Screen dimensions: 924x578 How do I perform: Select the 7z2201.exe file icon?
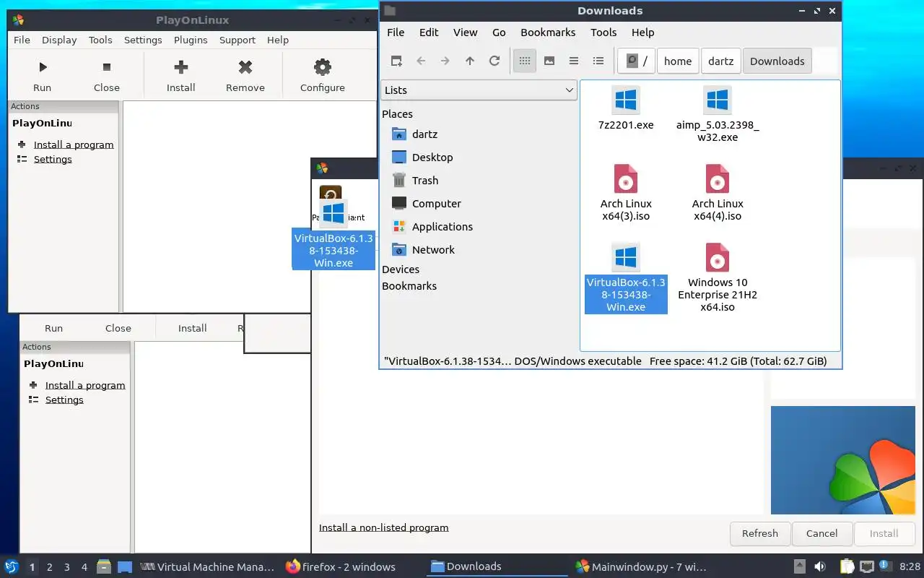(x=626, y=100)
